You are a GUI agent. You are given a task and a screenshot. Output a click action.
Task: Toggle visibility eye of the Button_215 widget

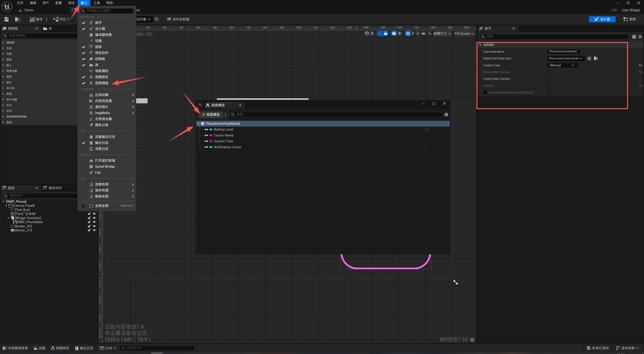(94, 230)
